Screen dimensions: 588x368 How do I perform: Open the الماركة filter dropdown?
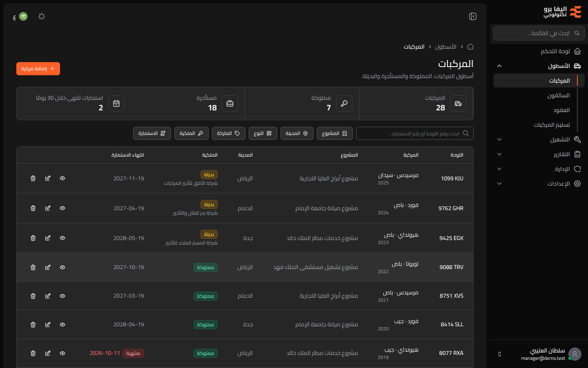[x=229, y=133]
